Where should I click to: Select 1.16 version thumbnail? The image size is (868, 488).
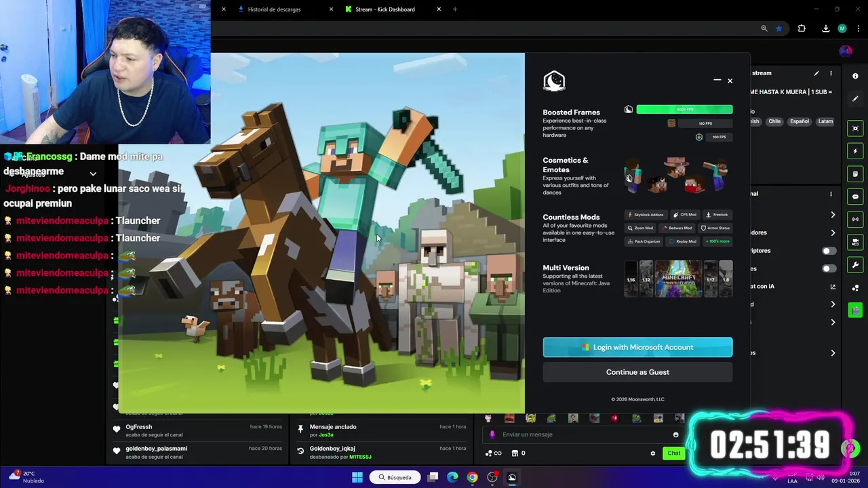[631, 279]
